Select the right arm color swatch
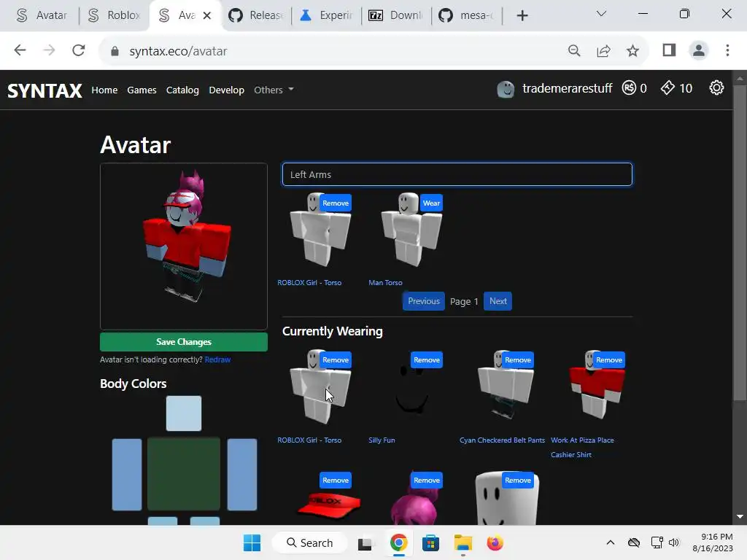The height and width of the screenshot is (560, 747). coord(127,474)
